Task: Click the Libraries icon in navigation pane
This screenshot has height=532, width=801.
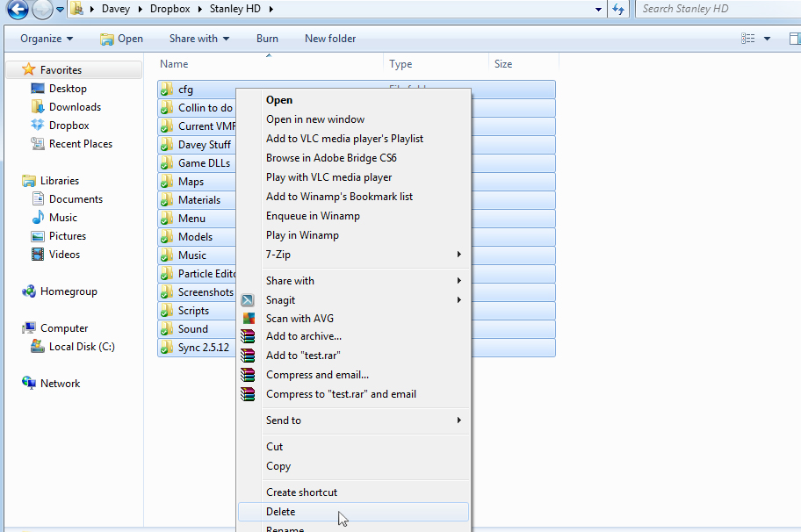Action: (29, 181)
